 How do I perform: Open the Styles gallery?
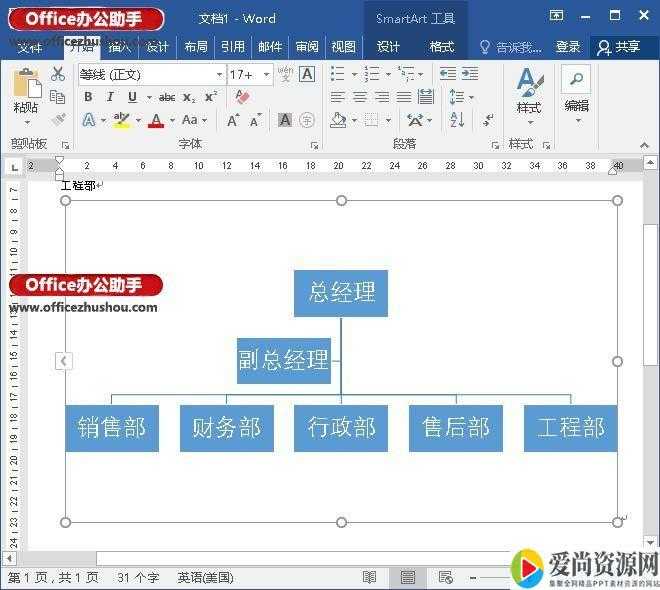point(529,91)
